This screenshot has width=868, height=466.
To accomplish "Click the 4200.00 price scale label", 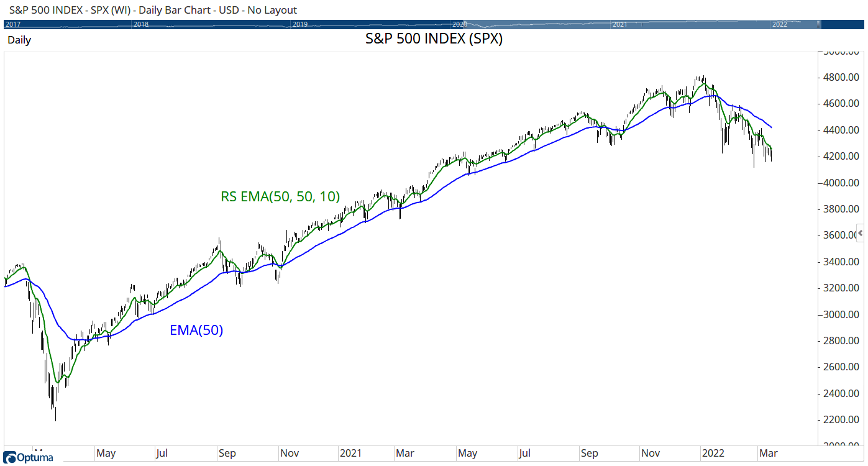I will click(841, 157).
